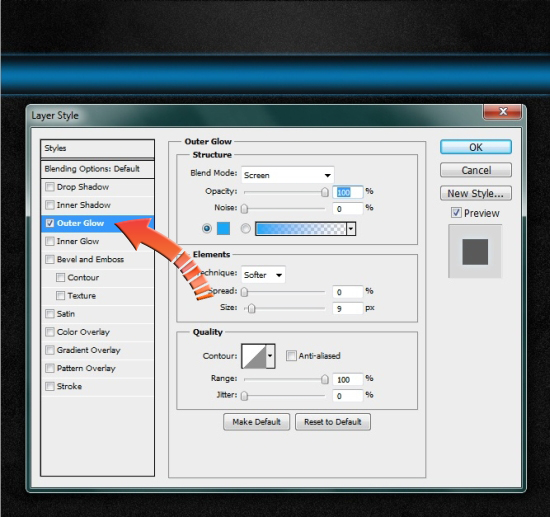
Task: Confirm with the OK button
Action: pyautogui.click(x=476, y=147)
